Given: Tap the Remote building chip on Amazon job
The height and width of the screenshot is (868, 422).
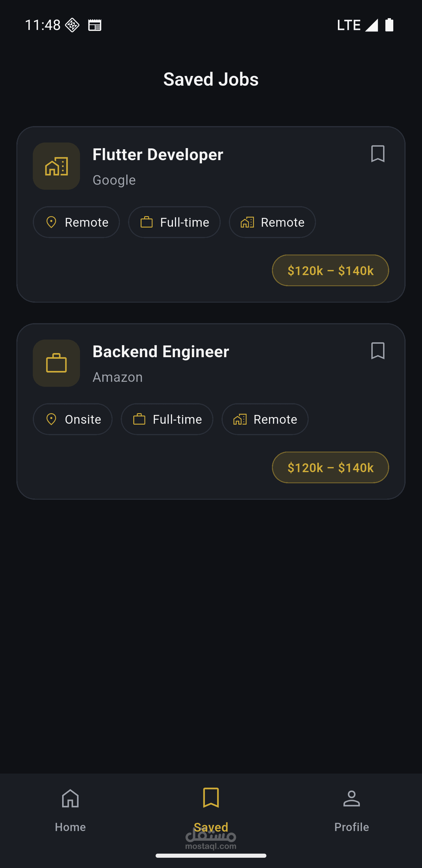Looking at the screenshot, I should click(x=265, y=419).
